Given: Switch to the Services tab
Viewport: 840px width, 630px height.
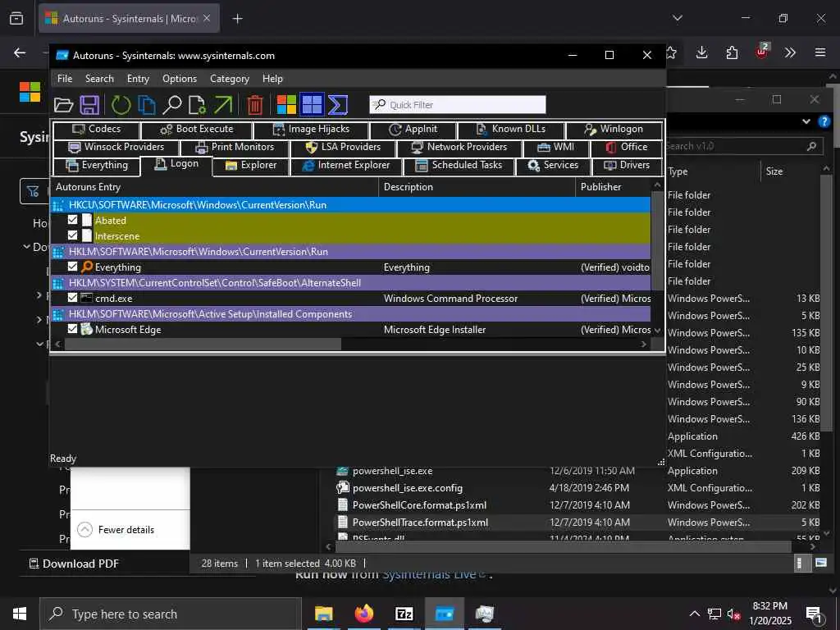Looking at the screenshot, I should tap(554, 165).
